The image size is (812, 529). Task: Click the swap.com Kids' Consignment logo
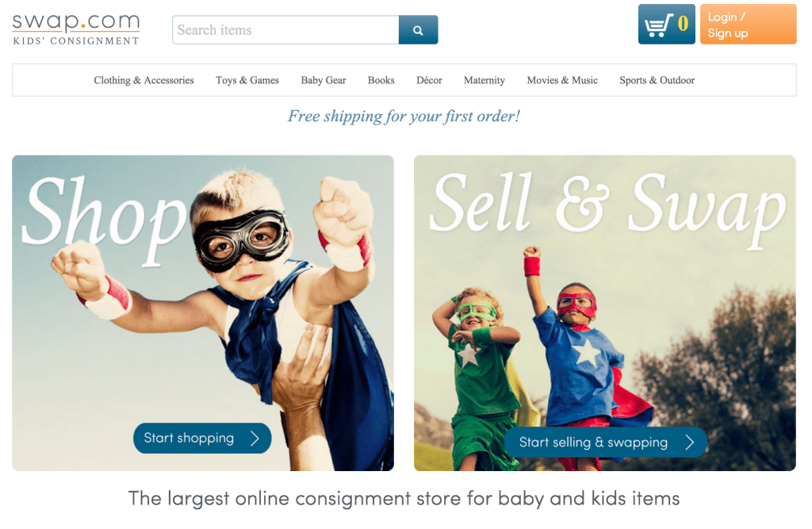coord(76,29)
